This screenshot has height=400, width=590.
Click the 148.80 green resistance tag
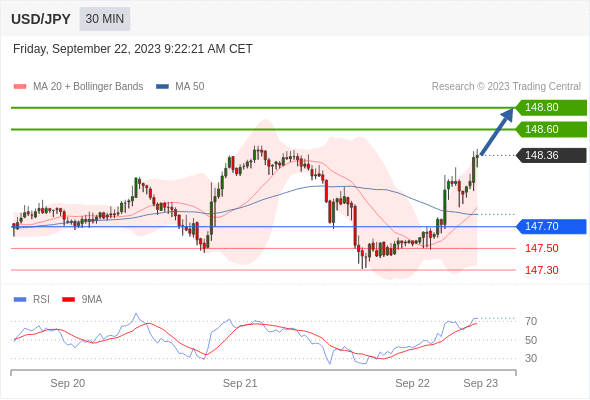[551, 107]
